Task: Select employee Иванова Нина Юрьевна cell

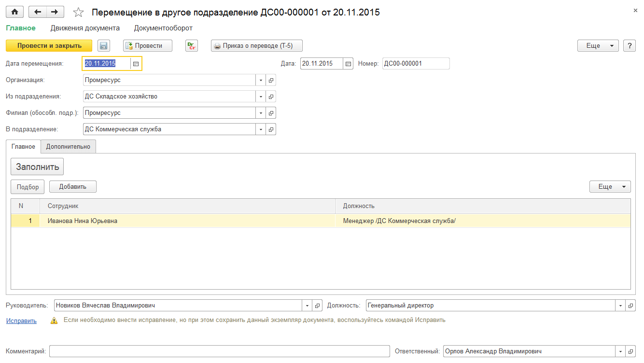Action: tap(188, 221)
